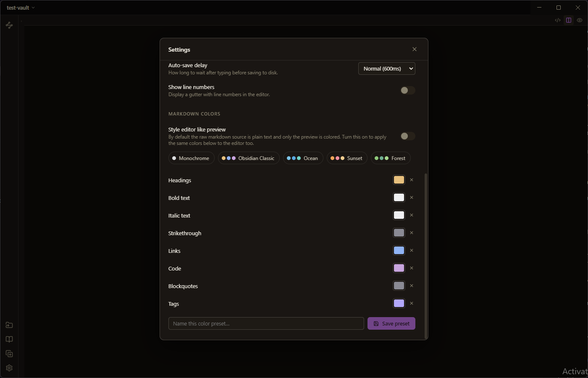
Task: Minimize the application window
Action: tap(539, 8)
